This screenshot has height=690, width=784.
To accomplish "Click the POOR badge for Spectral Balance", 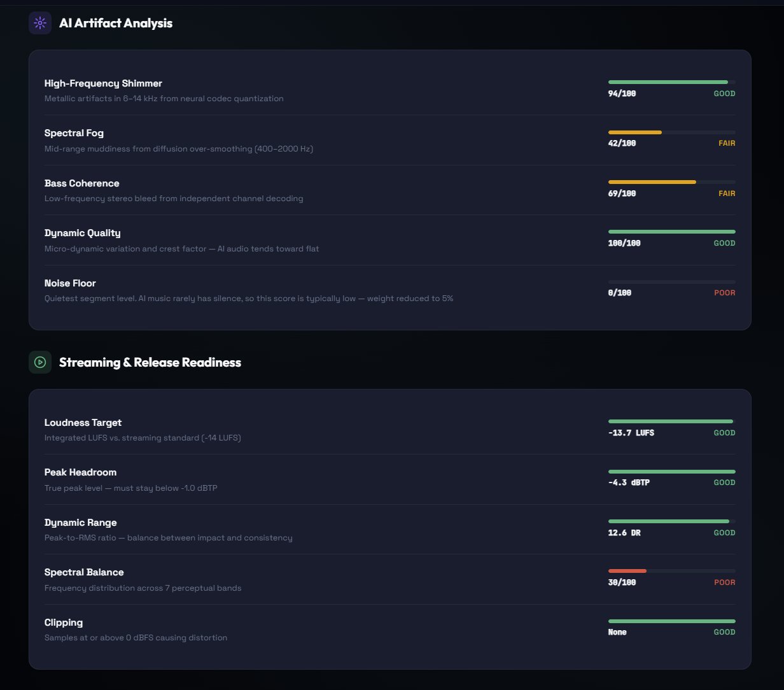I will (x=725, y=582).
